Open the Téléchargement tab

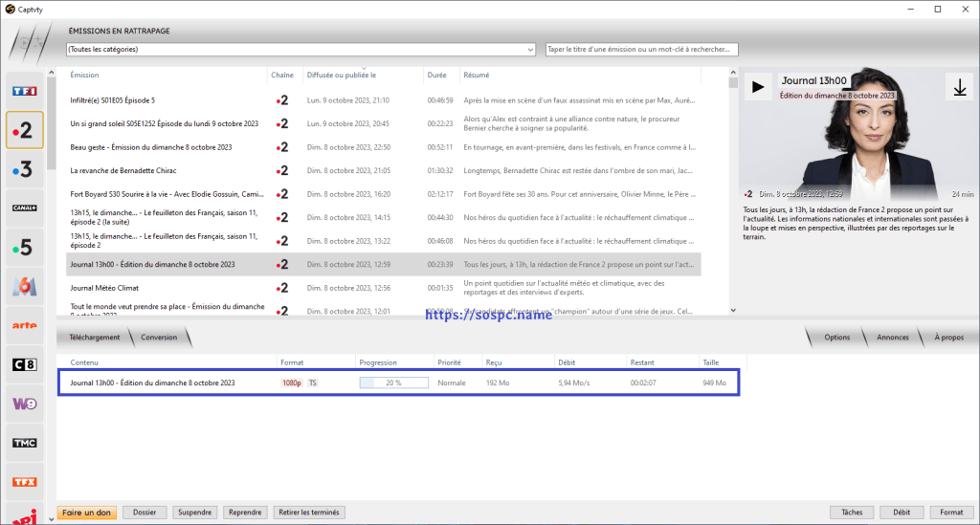tap(95, 338)
